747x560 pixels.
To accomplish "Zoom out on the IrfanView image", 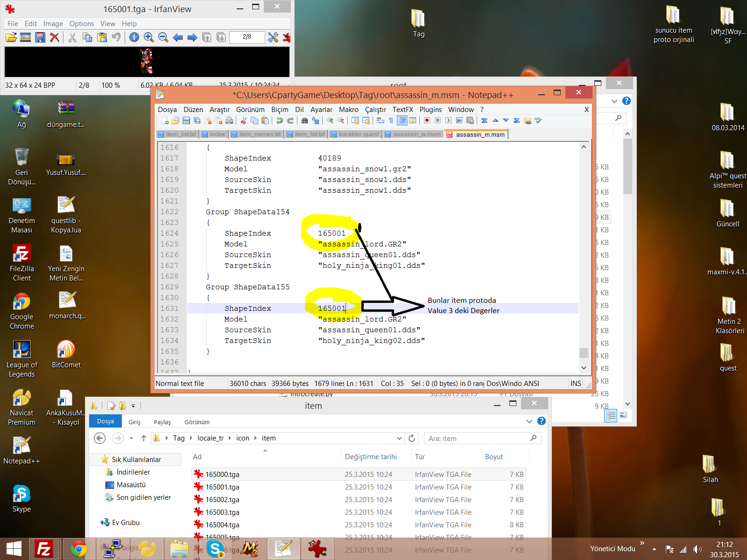I will 163,37.
